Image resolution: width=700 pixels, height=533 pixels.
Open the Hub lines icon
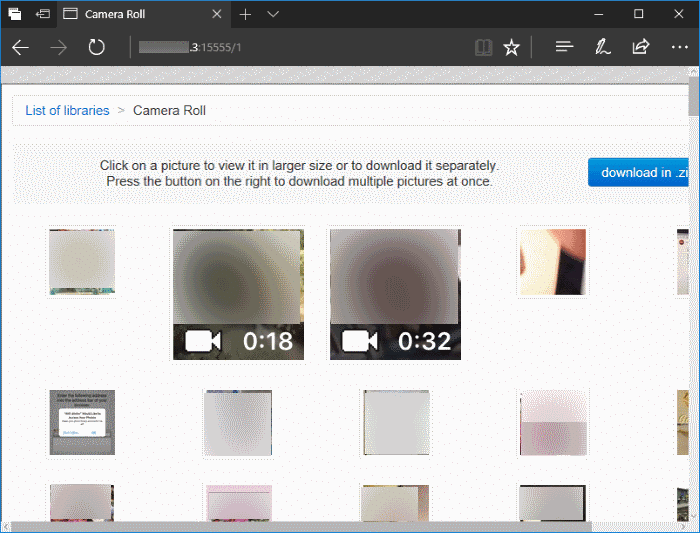[564, 46]
